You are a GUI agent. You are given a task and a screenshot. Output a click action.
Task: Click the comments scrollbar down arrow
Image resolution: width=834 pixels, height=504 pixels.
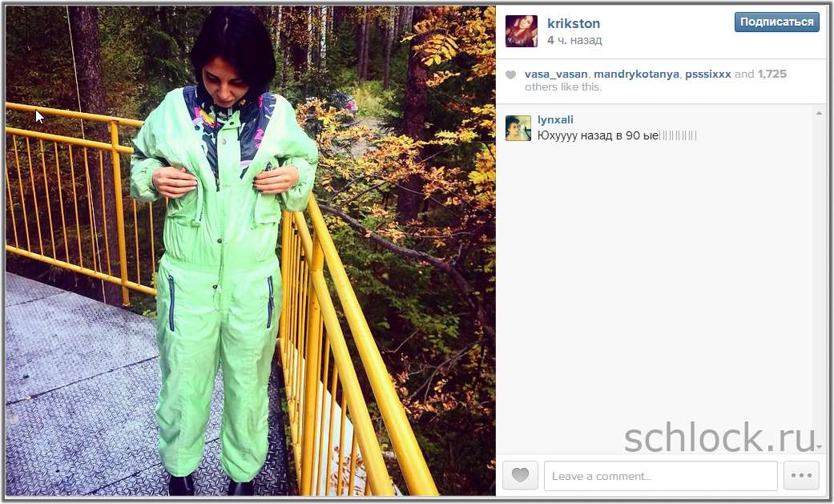pos(819,447)
